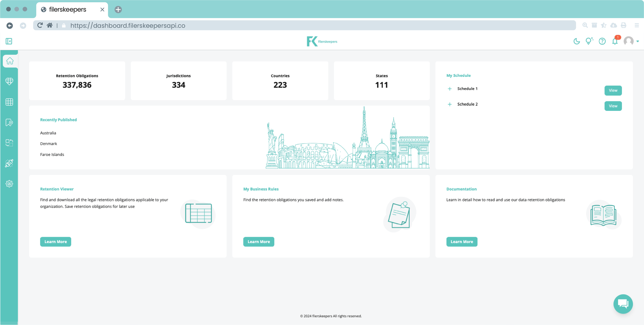Select the globe heart icon in the sidebar

[9, 81]
